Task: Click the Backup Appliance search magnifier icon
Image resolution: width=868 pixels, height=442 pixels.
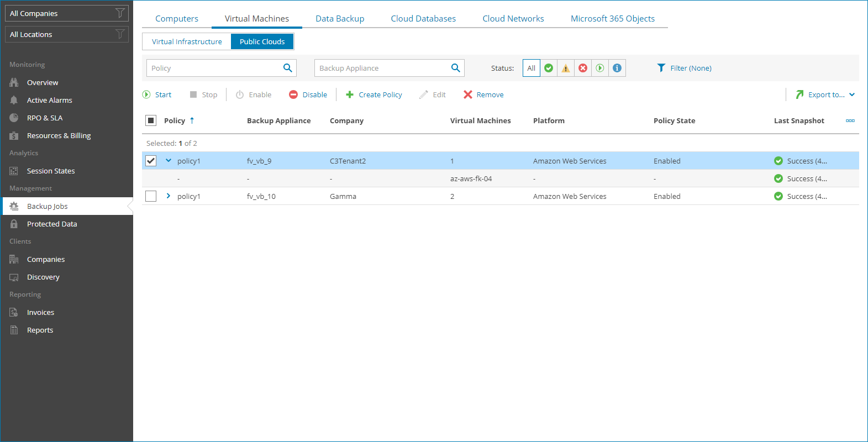Action: [455, 68]
